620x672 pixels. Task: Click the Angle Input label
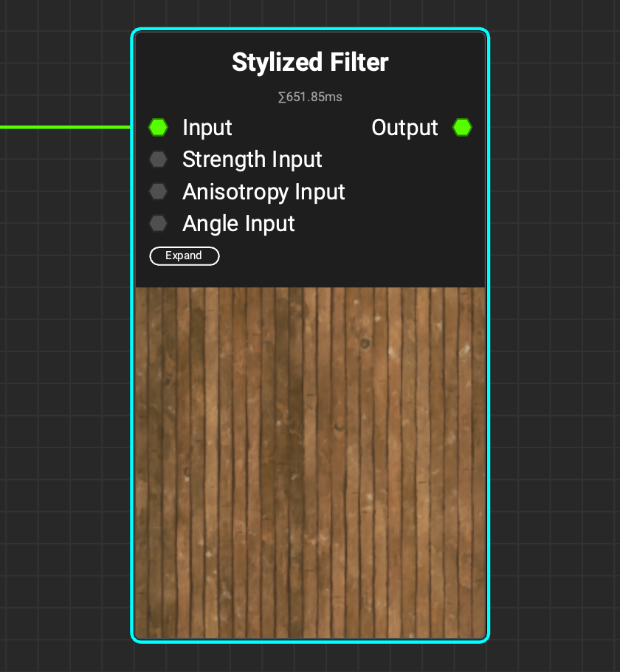(x=238, y=223)
